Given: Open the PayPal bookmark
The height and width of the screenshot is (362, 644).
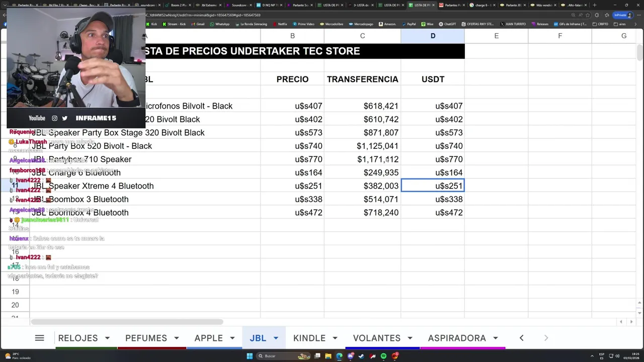Looking at the screenshot, I should (409, 24).
